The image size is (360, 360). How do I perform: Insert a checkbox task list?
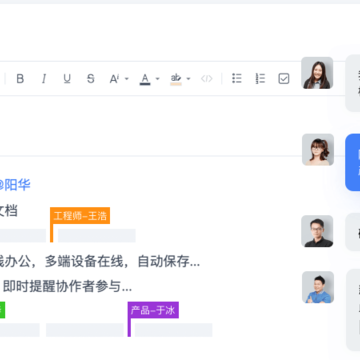click(284, 79)
